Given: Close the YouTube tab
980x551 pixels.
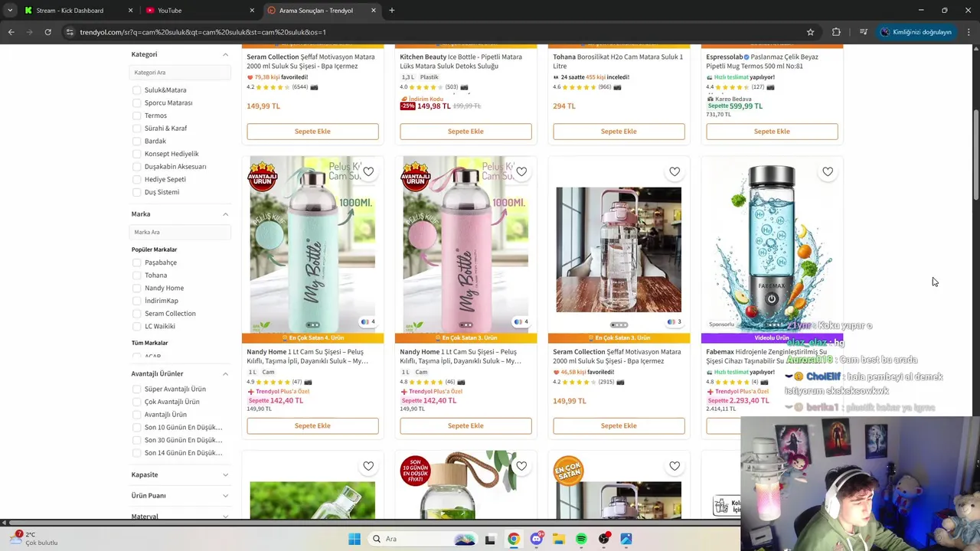Looking at the screenshot, I should point(252,11).
